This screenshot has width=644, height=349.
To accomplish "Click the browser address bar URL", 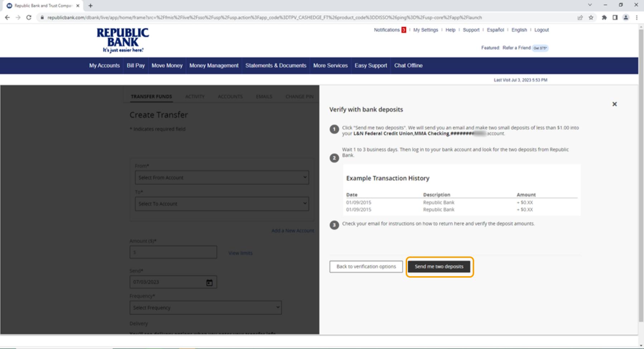I will pos(264,18).
